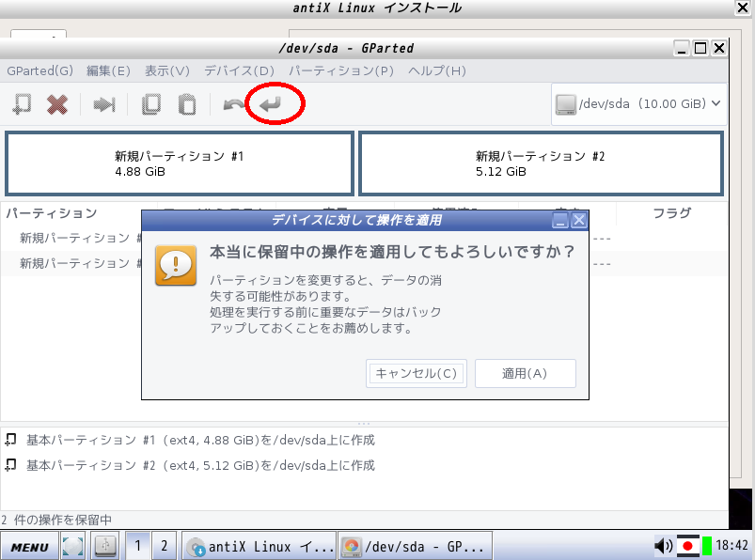Click the red delete partition icon
Screen dimensions: 755x560
pos(57,104)
